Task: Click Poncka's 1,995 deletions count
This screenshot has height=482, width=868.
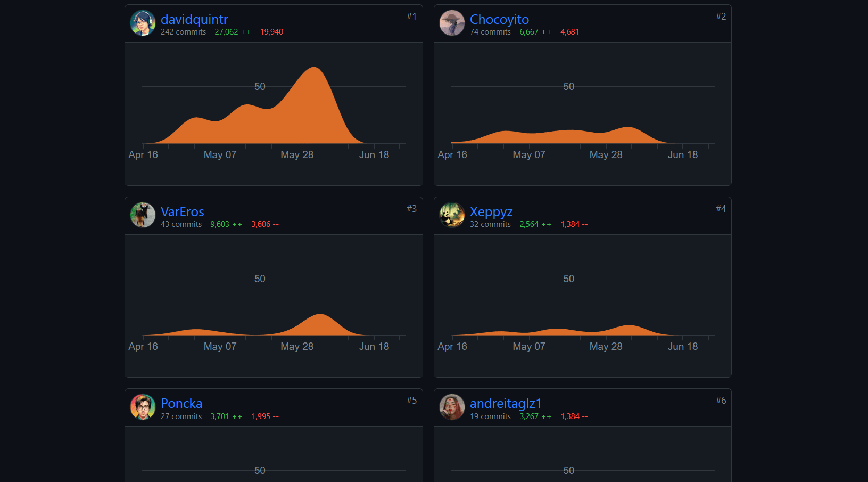Action: (x=265, y=416)
